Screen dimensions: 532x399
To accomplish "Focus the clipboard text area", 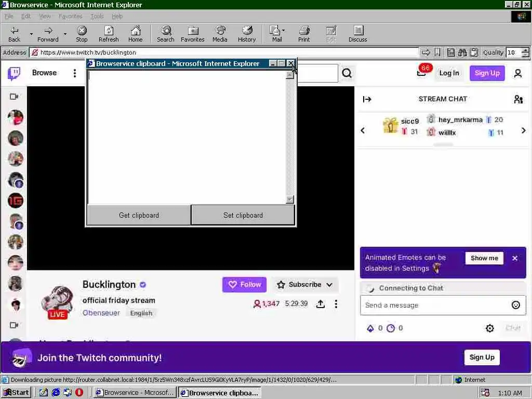I will [187, 137].
